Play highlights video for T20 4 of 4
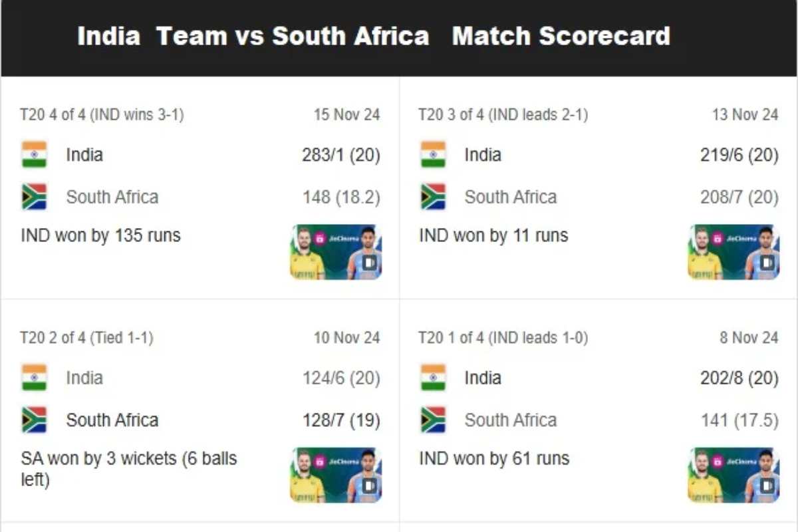Viewport: 798px width, 532px height. [336, 252]
